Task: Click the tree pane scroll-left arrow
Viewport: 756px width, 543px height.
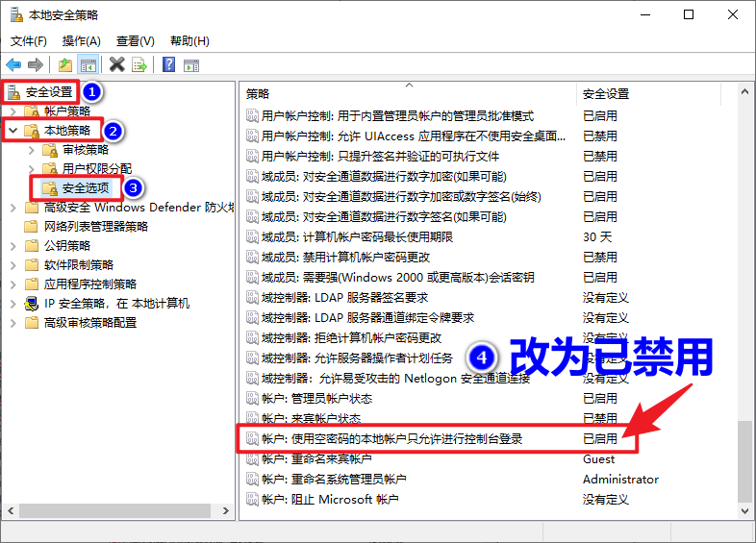Action: pyautogui.click(x=11, y=510)
